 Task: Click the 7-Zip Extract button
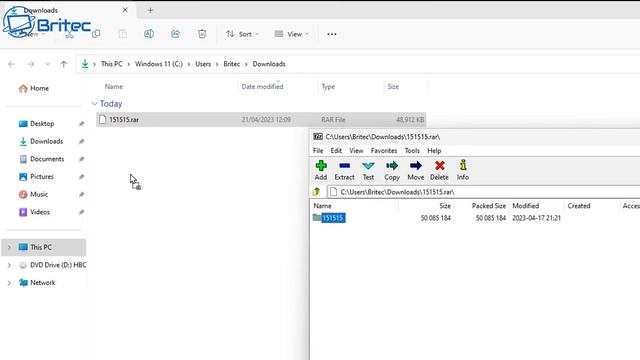coord(344,170)
